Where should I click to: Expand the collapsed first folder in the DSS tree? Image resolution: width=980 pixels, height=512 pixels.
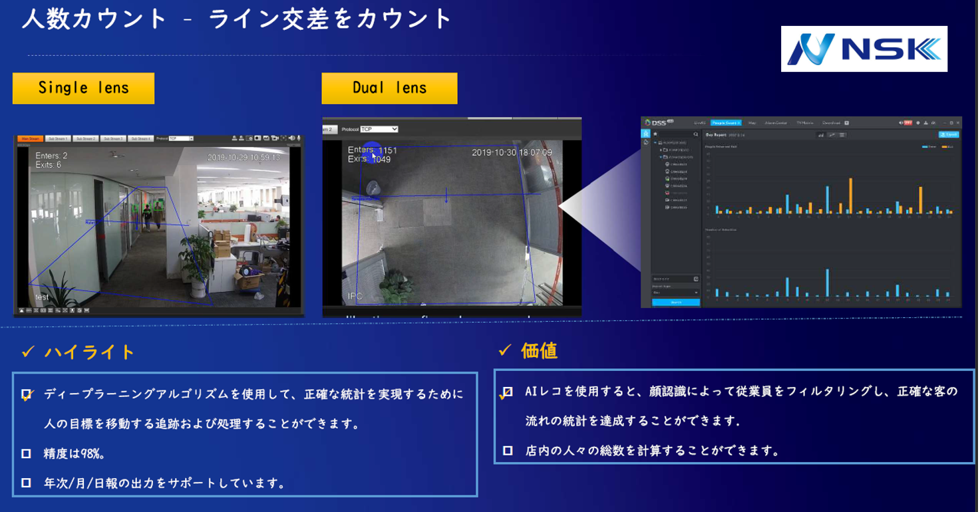tap(661, 150)
